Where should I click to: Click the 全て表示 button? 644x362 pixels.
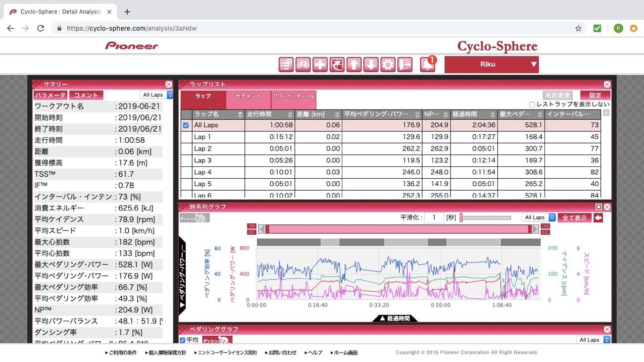click(574, 217)
